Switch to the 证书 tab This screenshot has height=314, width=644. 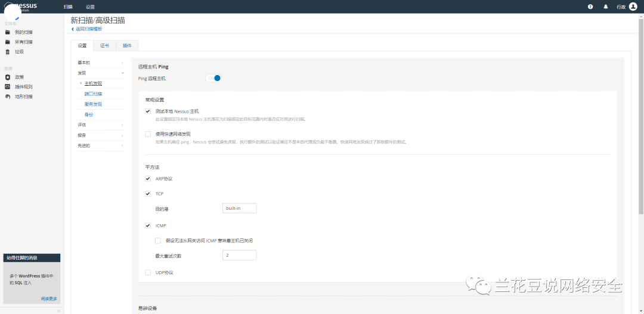pyautogui.click(x=104, y=45)
